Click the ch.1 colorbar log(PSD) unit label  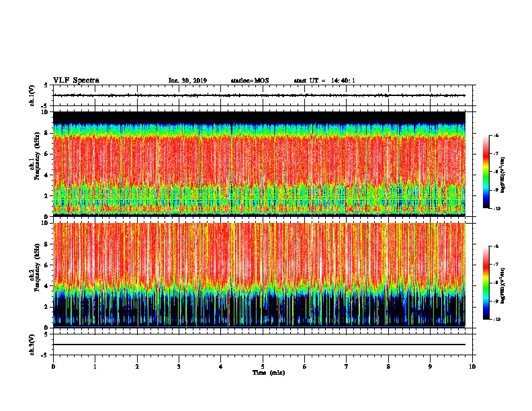tap(503, 175)
